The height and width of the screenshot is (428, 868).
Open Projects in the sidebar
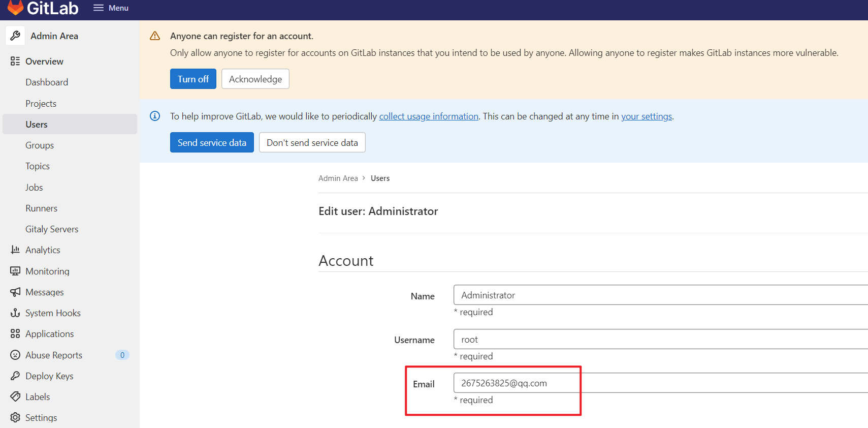(41, 103)
